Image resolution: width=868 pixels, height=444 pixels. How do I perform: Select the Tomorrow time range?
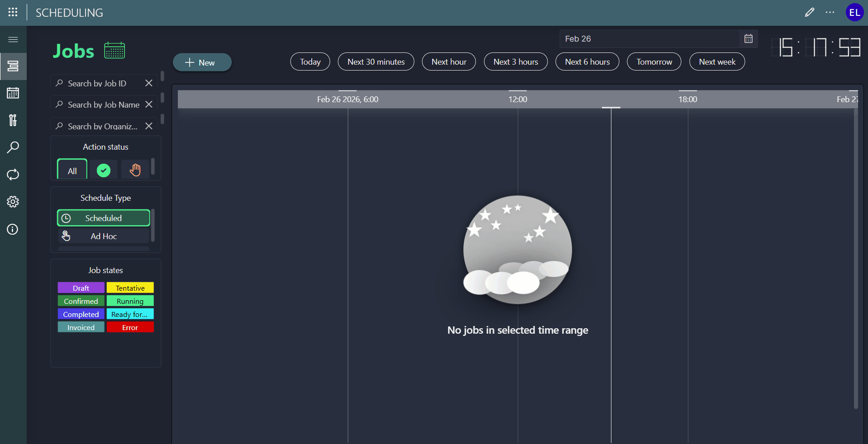[x=654, y=62]
